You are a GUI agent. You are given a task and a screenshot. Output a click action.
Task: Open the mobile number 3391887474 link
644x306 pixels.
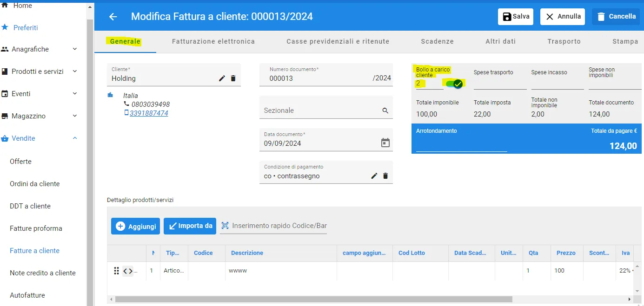coord(149,113)
